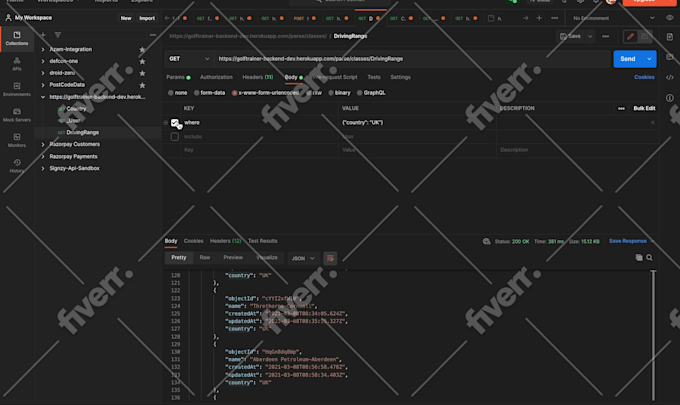Image resolution: width=680 pixels, height=405 pixels.
Task: Click the request URL input field
Action: click(x=412, y=59)
